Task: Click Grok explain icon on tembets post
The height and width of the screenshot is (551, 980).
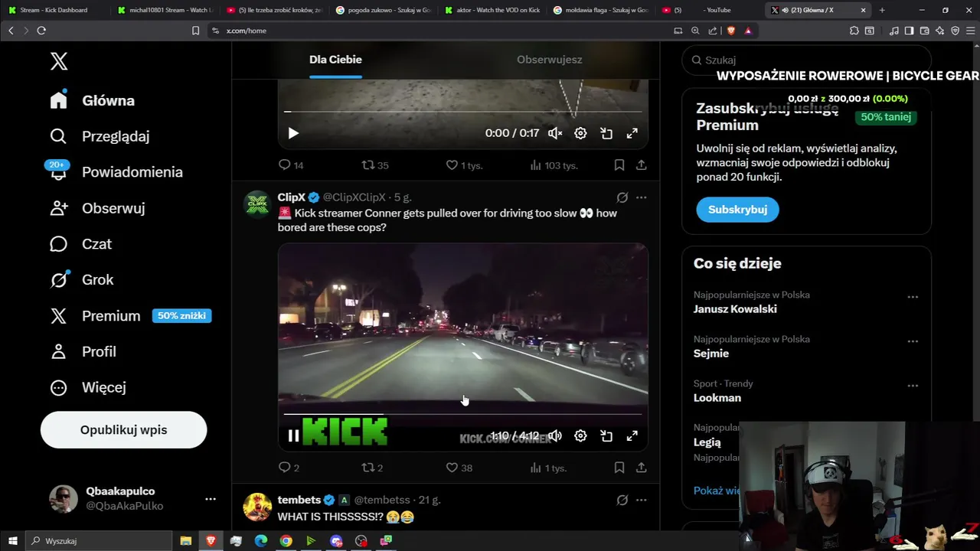Action: click(622, 500)
